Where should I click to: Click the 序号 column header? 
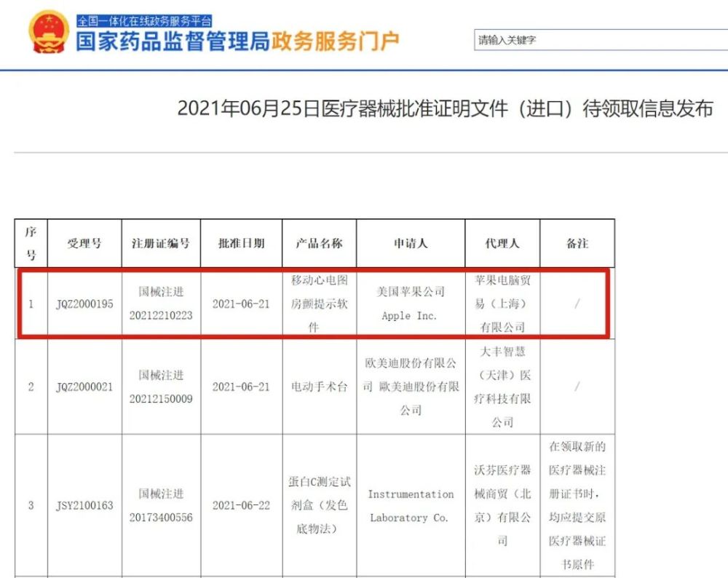pyautogui.click(x=31, y=243)
